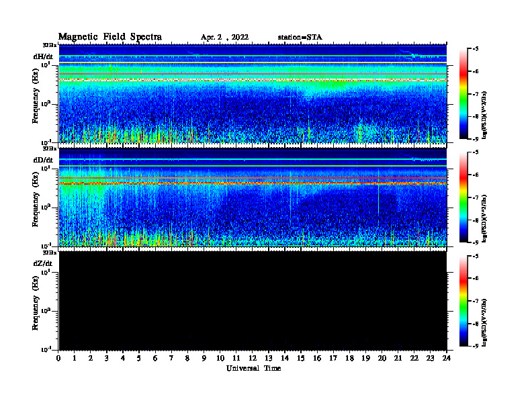532x411 pixels.
Task: Click the 'Frequency (Hz)' label of dH/dt panel
Action: [36, 97]
